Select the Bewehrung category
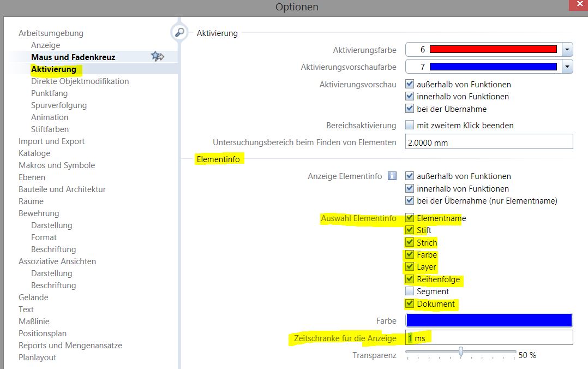The height and width of the screenshot is (369, 588). tap(39, 213)
